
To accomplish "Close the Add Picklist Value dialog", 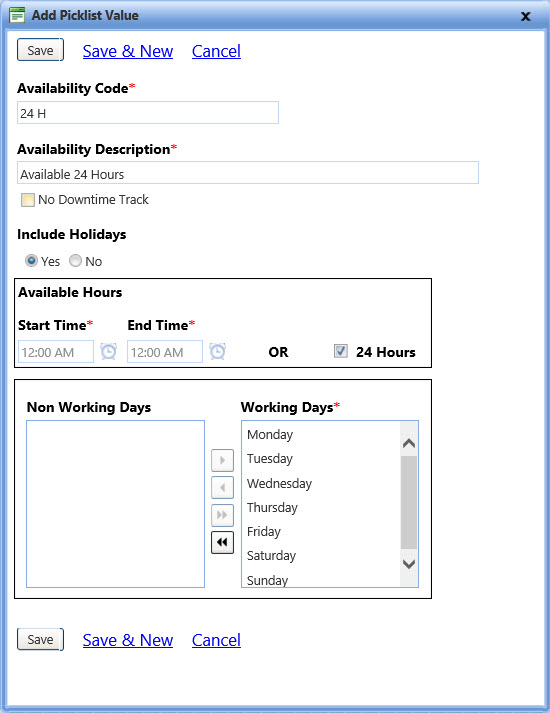I will [x=525, y=16].
